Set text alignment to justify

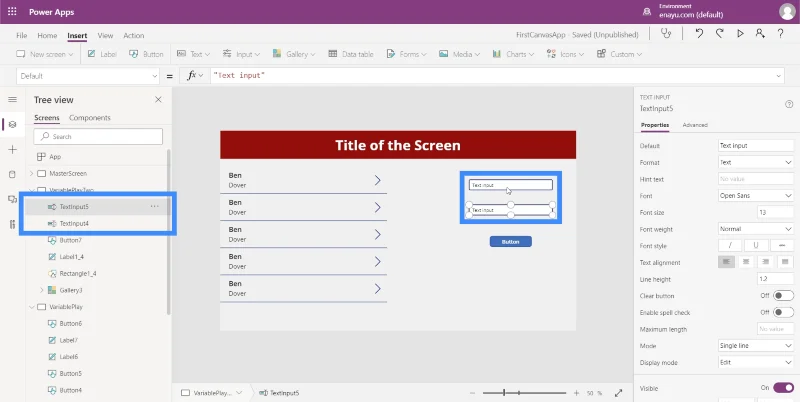pos(785,262)
